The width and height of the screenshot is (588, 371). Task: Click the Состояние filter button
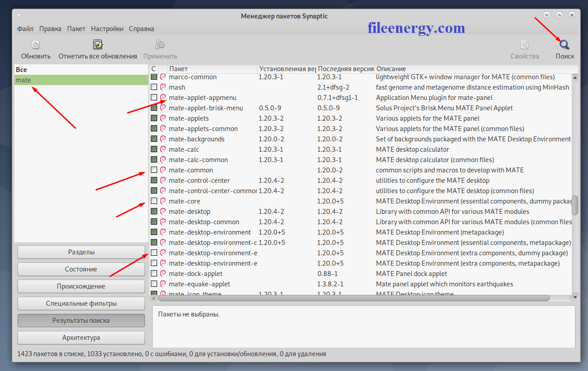[81, 269]
